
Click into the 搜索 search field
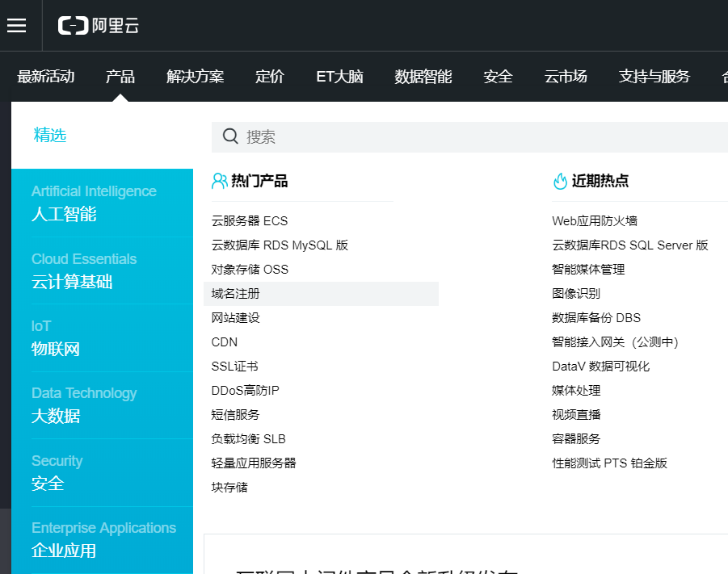[x=469, y=137]
